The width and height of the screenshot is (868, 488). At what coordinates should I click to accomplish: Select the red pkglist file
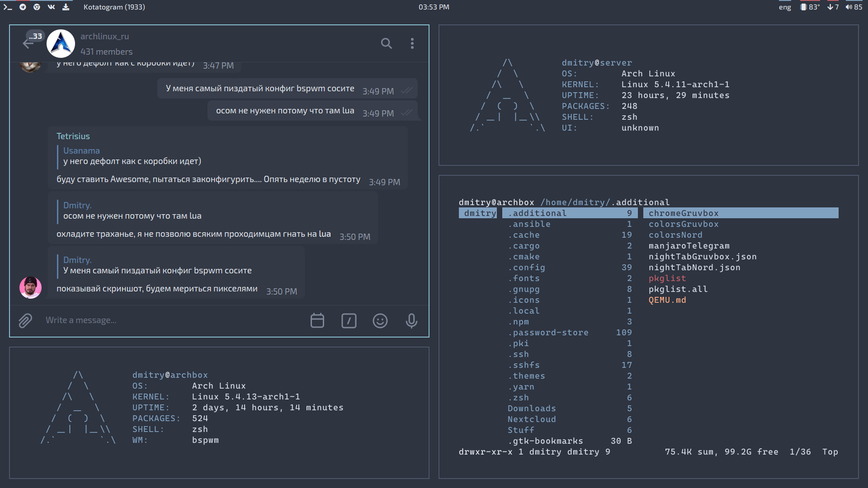pos(667,278)
